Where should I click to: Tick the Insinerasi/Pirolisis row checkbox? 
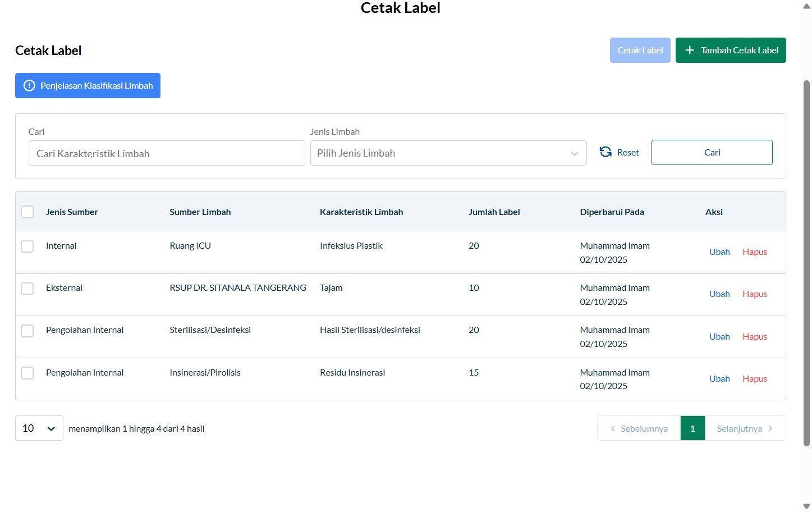coord(27,373)
